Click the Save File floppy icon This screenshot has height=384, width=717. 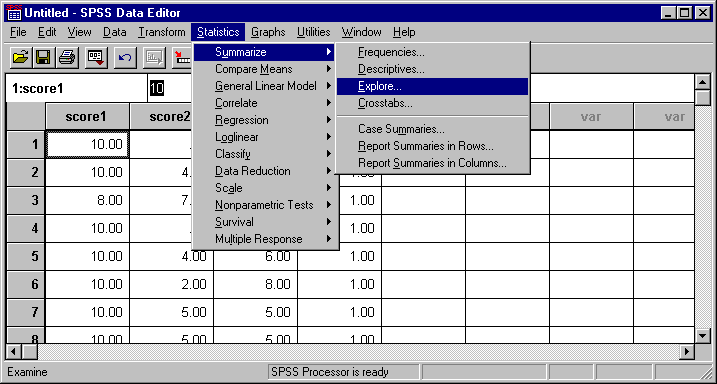pos(43,58)
